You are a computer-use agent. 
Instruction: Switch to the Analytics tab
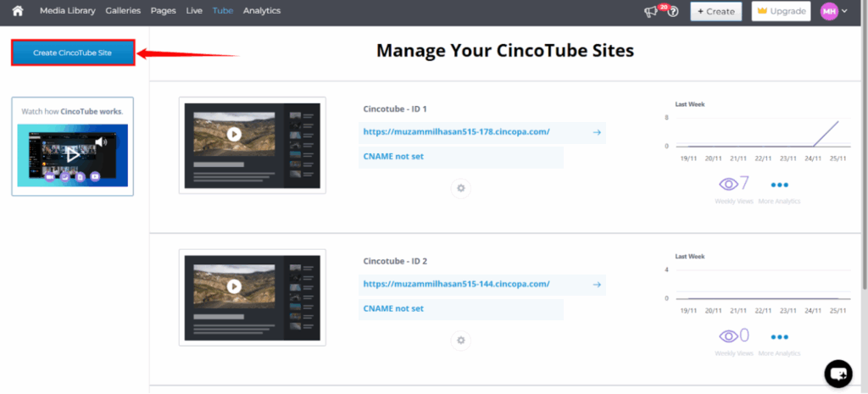point(262,11)
